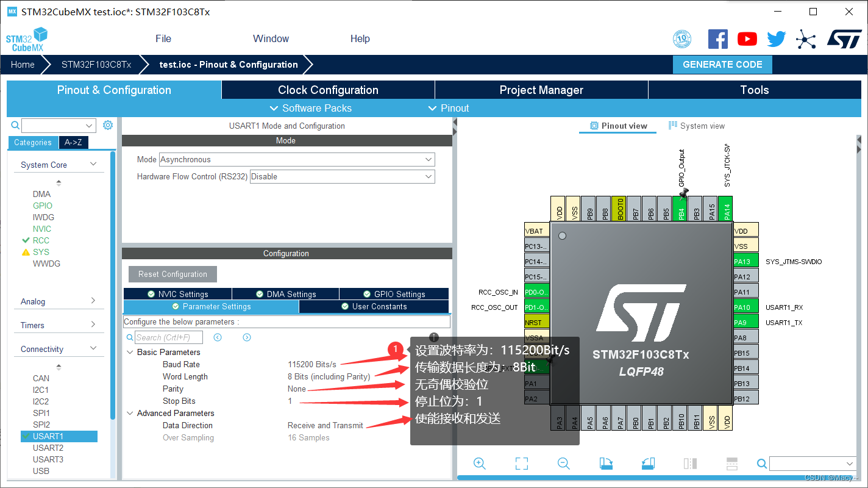Select the BOOT0 pin on the chip
The image size is (868, 488).
(x=619, y=209)
